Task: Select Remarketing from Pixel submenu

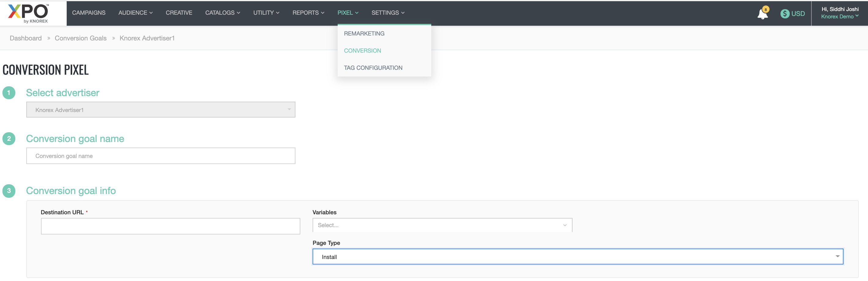Action: 364,33
